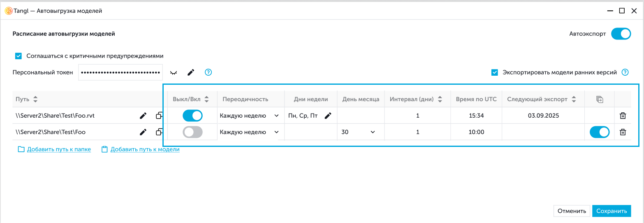Delete the Foo.rvt schedule row
This screenshot has height=223, width=644.
[x=623, y=116]
